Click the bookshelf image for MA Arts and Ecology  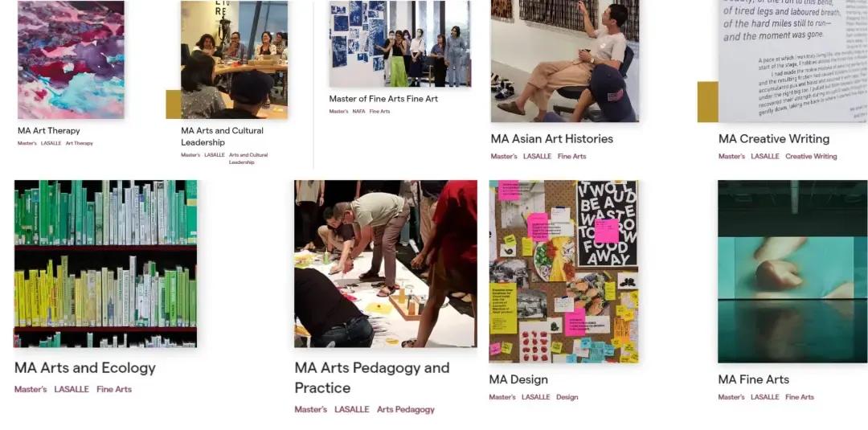click(x=105, y=264)
